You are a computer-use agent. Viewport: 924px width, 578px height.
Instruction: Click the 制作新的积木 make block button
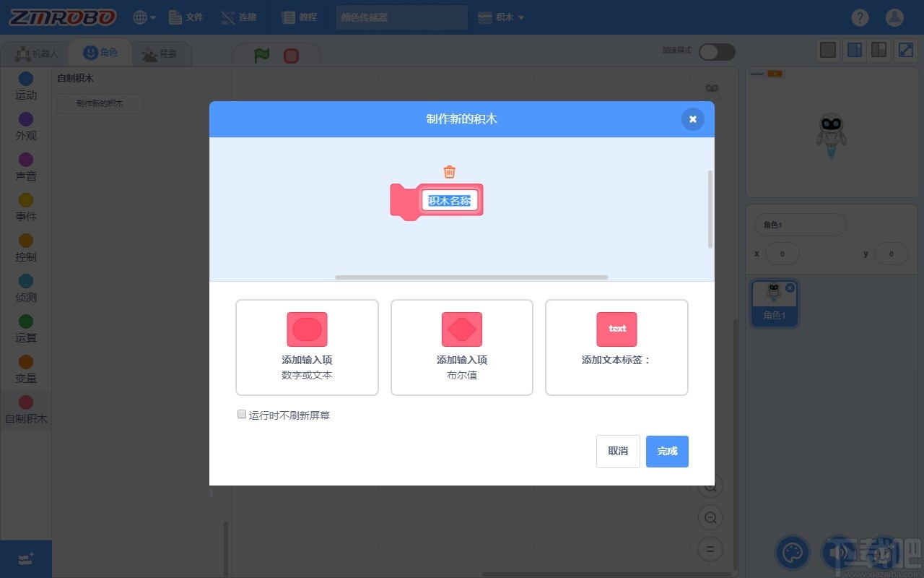100,103
